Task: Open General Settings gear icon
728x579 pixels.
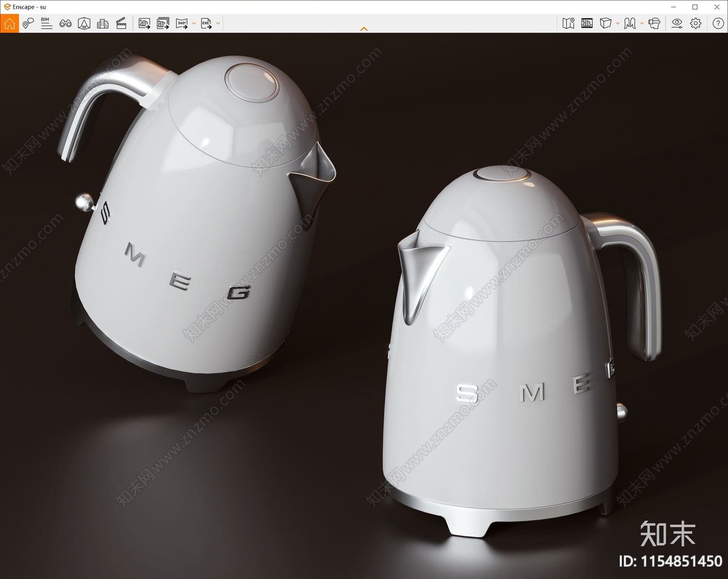Action: [x=696, y=23]
